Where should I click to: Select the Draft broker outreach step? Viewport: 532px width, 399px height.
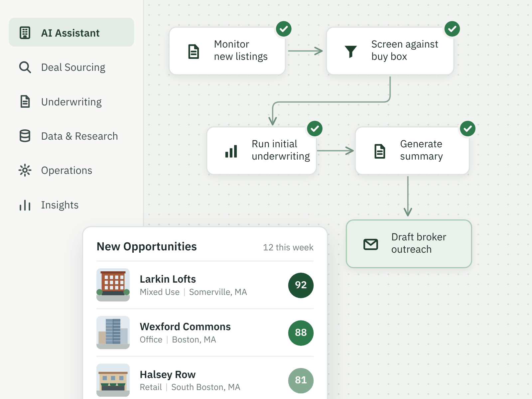tap(409, 244)
